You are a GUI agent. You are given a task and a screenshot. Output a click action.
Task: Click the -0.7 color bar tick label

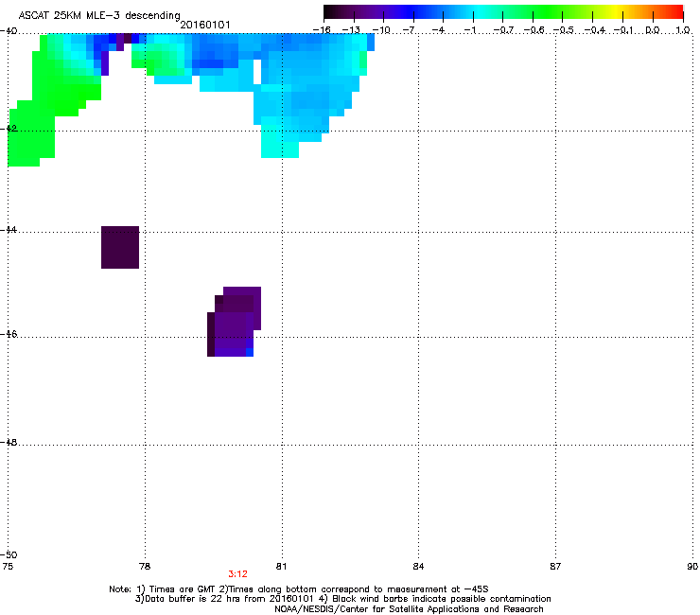point(503,30)
